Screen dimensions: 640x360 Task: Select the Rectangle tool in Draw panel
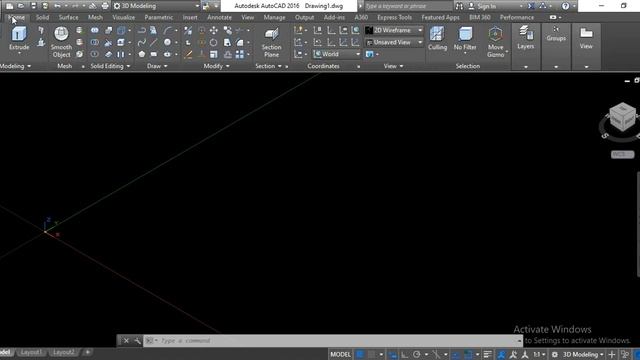153,54
